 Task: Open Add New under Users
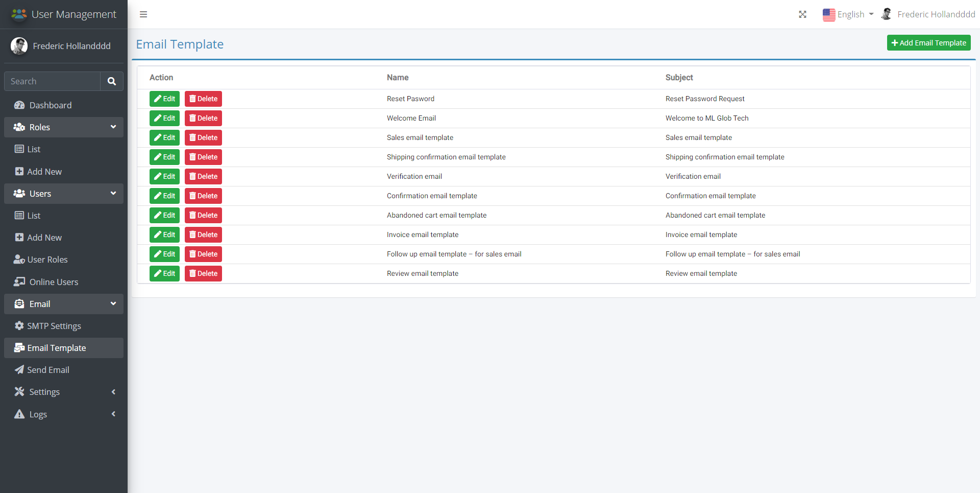64,238
